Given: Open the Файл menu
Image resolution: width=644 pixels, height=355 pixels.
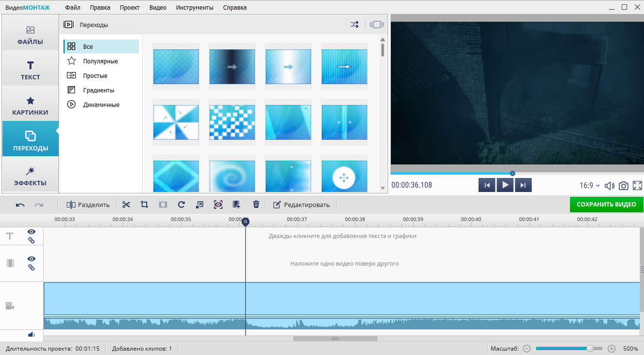Looking at the screenshot, I should point(73,7).
